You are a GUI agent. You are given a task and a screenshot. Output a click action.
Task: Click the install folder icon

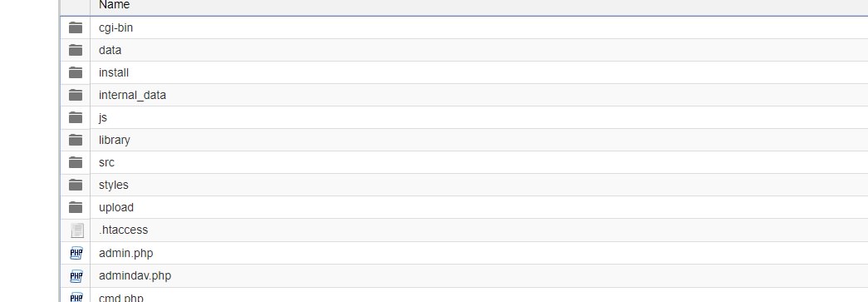[76, 72]
